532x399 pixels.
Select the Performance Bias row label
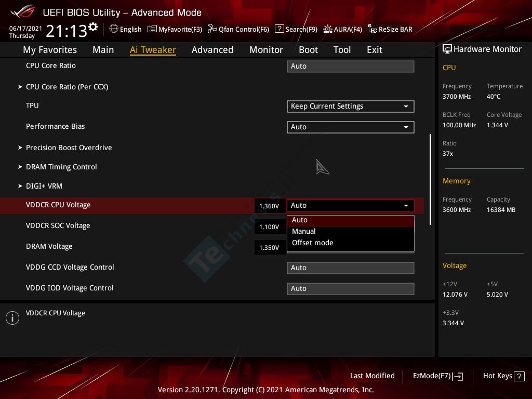[55, 126]
